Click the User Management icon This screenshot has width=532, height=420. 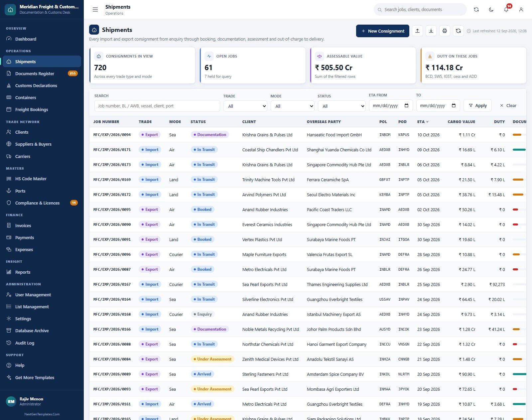[x=9, y=295]
